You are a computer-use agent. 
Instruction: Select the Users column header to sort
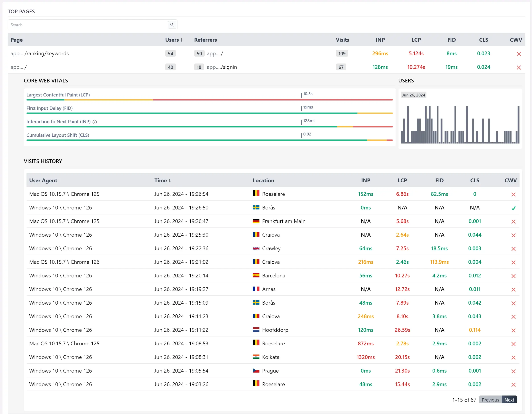pyautogui.click(x=173, y=40)
